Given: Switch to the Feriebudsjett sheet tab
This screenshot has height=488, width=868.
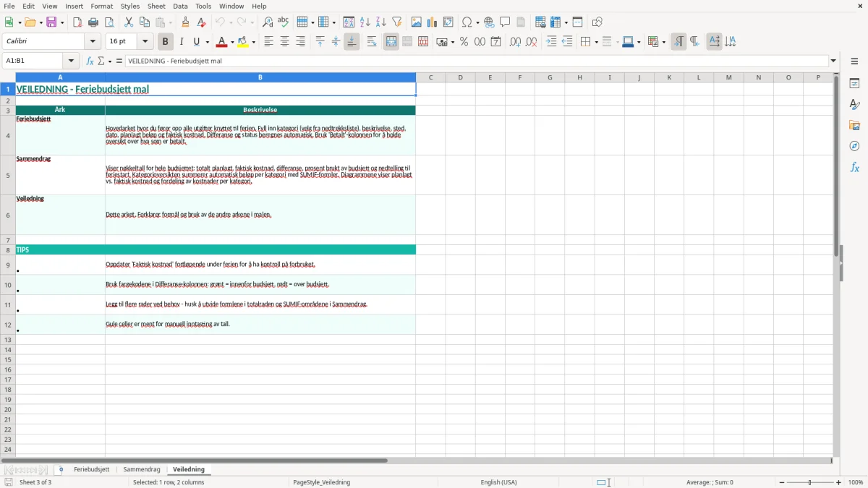Looking at the screenshot, I should (x=92, y=469).
